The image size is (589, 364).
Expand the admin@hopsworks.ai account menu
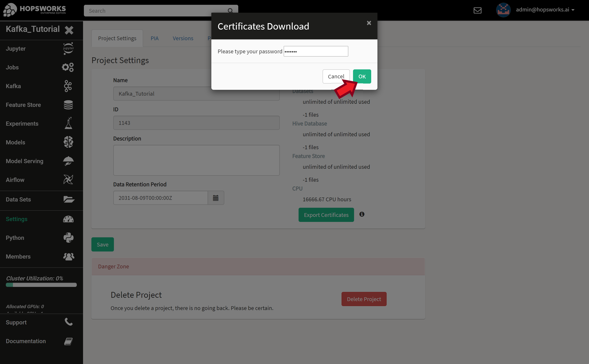pyautogui.click(x=546, y=10)
